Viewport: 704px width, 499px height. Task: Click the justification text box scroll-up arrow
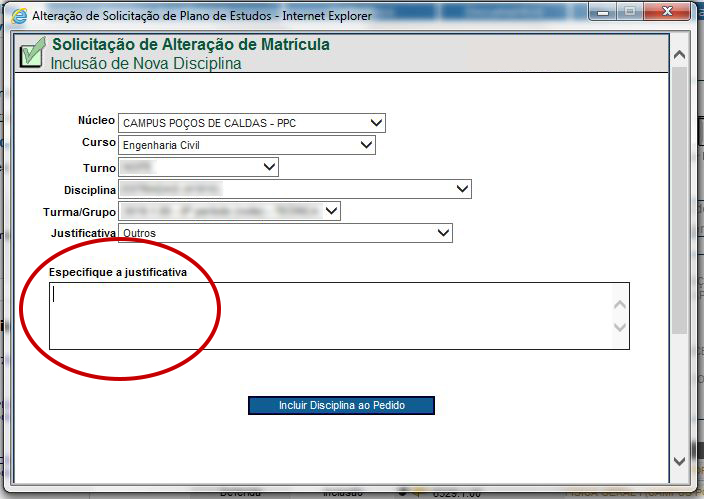click(619, 305)
